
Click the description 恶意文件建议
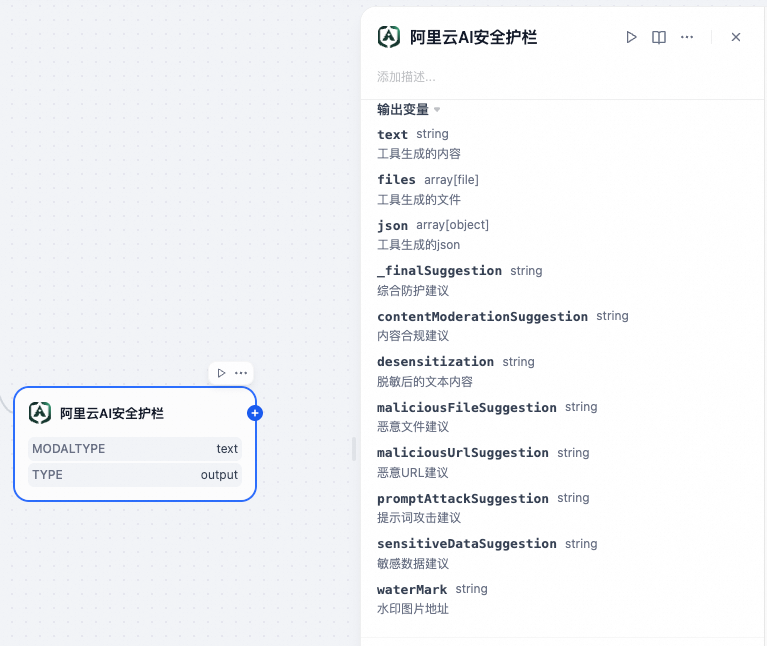(413, 427)
